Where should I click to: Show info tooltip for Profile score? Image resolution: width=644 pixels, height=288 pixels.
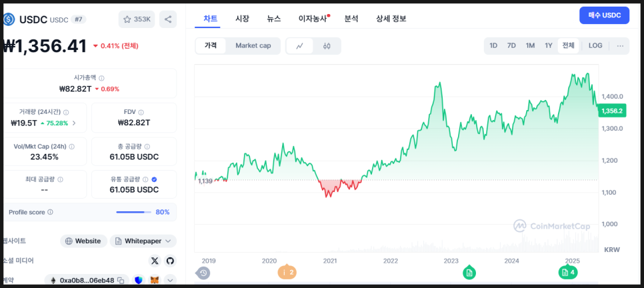[50, 213]
